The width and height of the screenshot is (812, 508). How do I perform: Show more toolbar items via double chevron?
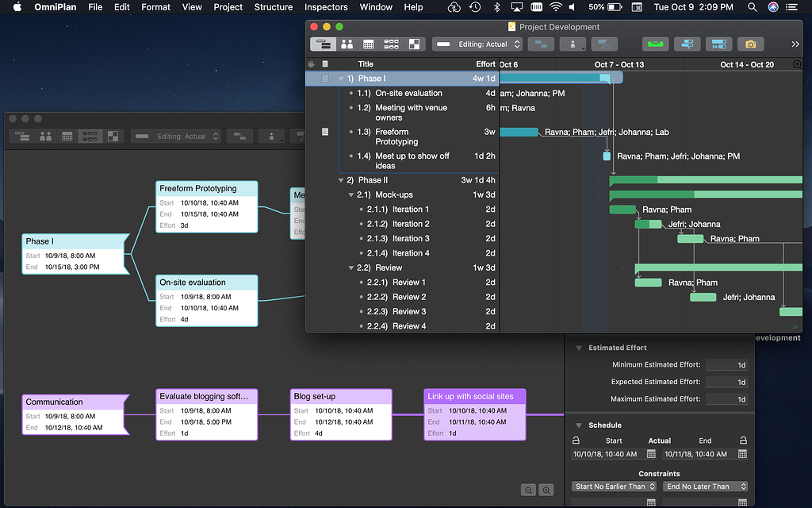coord(795,44)
